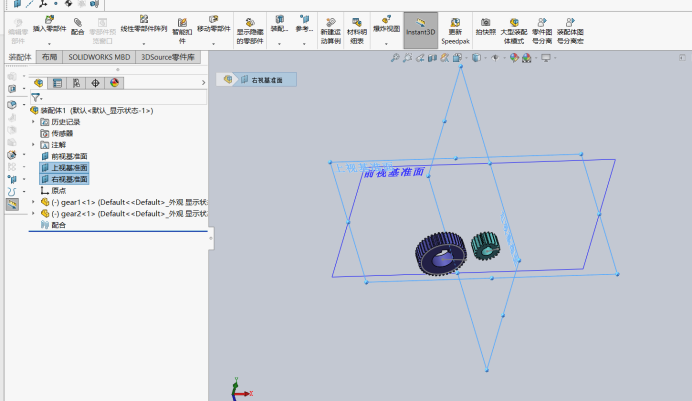Select 右视基准面 in feature tree
This screenshot has height=401, width=692.
64,179
